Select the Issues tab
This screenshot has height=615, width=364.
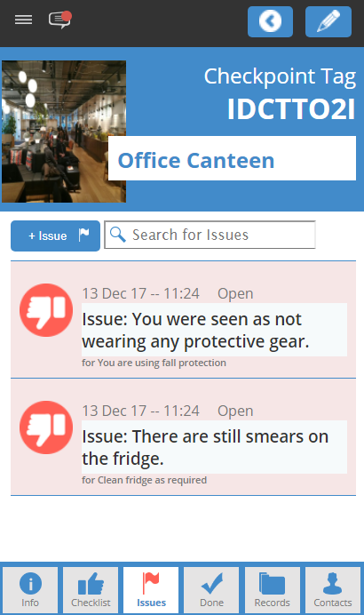(x=151, y=590)
